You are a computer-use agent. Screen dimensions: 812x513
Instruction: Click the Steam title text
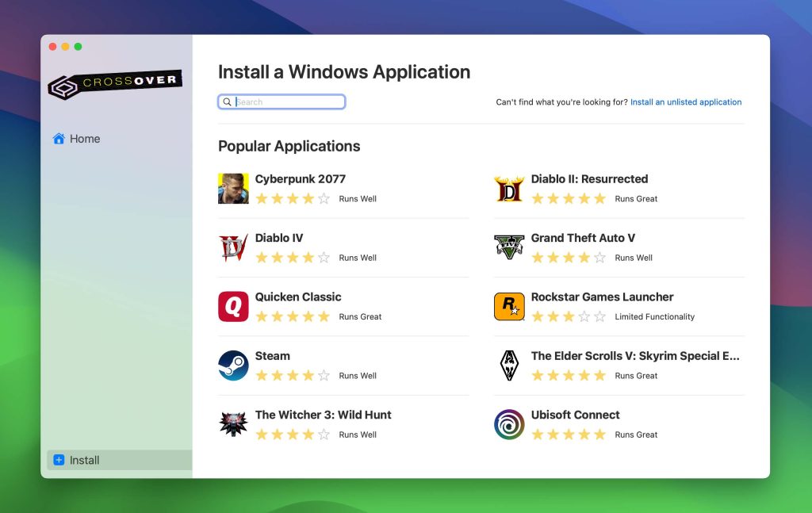(x=272, y=356)
